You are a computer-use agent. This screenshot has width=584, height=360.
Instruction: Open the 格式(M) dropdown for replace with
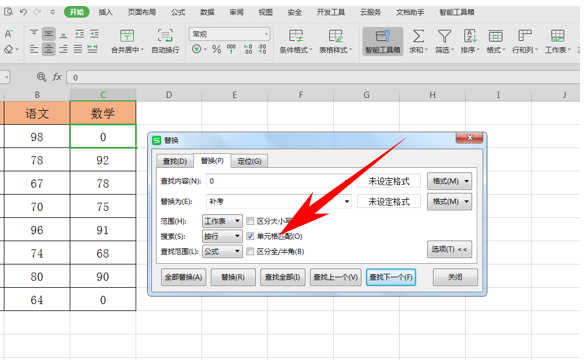coord(450,201)
